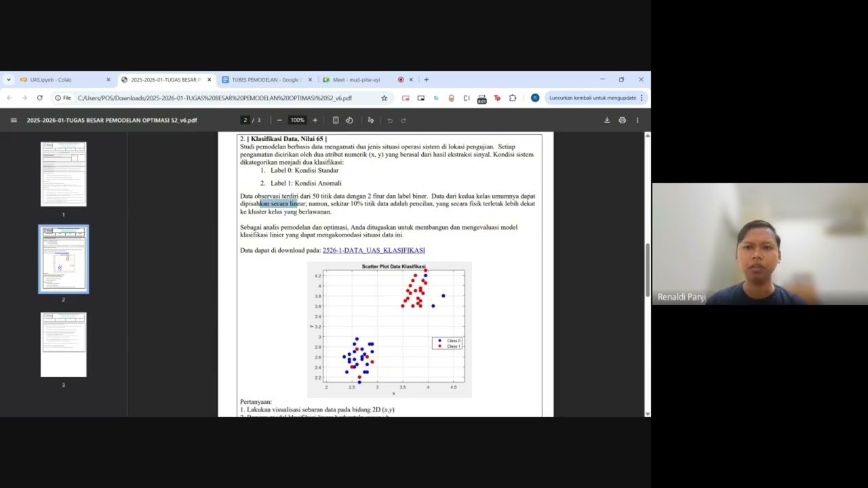Viewport: 868px width, 488px height.
Task: Click the File site info chip
Action: tap(63, 98)
